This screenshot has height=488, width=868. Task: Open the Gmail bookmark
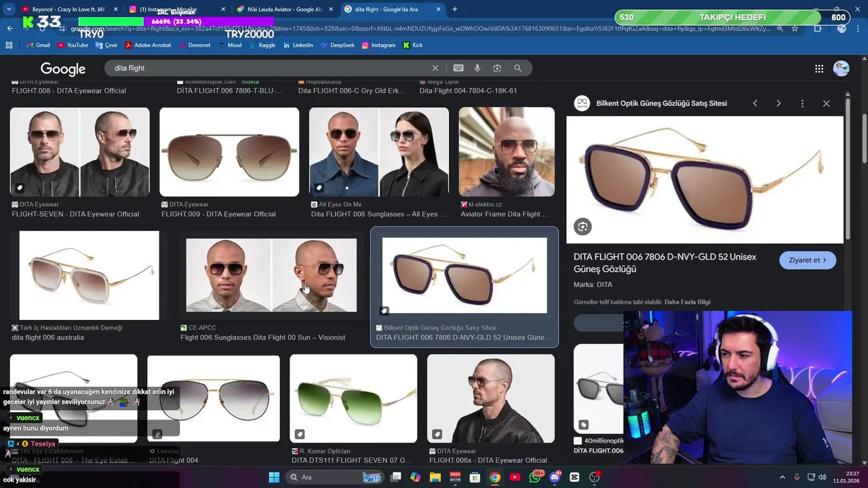click(x=39, y=45)
